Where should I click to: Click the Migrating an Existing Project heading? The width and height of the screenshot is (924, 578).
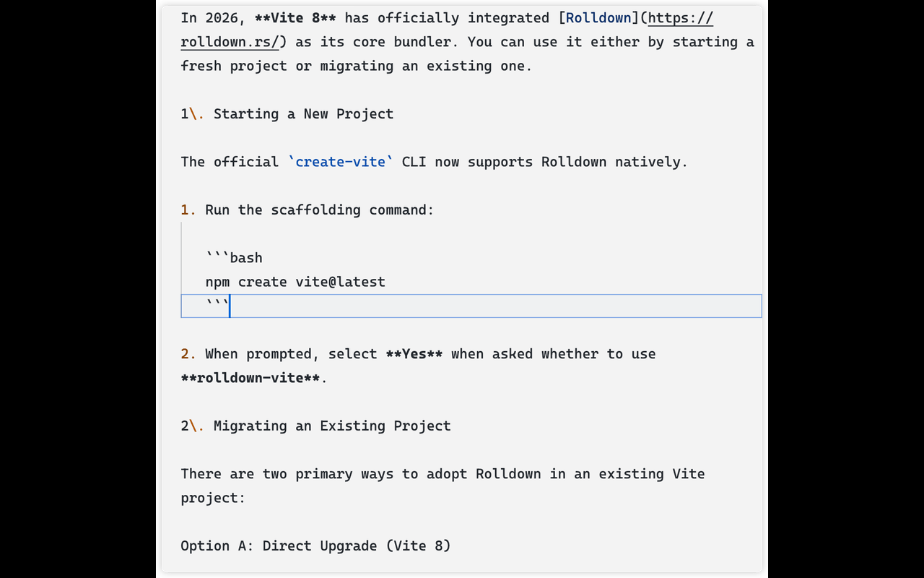(x=332, y=426)
